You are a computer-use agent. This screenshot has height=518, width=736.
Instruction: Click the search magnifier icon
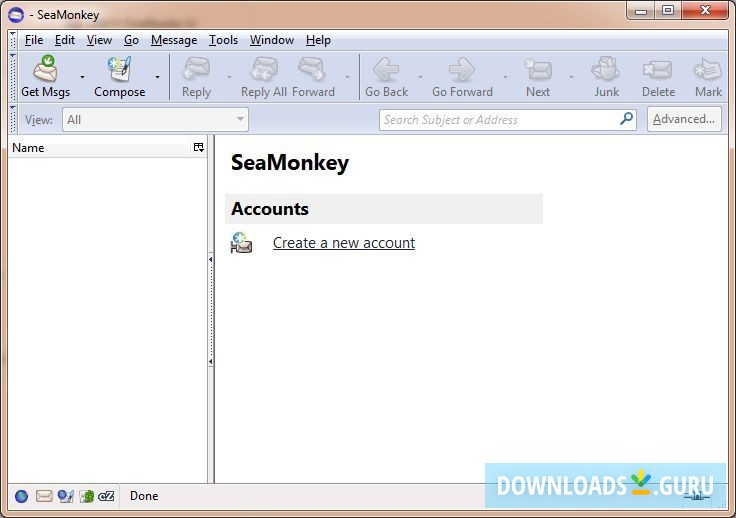point(626,119)
